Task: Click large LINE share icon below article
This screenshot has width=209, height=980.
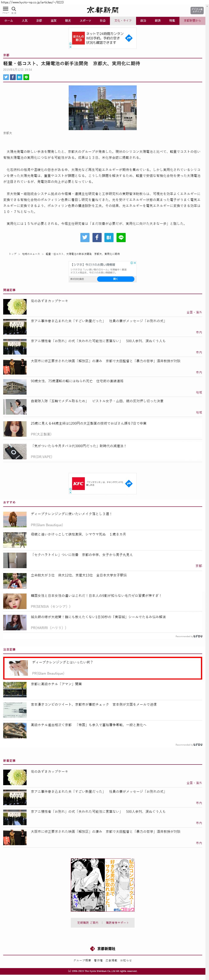Action: pyautogui.click(x=121, y=237)
